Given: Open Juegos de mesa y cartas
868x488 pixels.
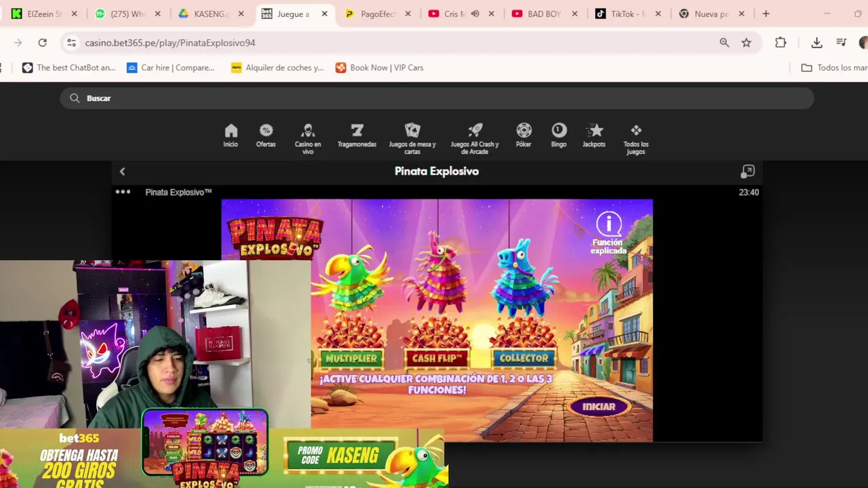Looking at the screenshot, I should tap(412, 139).
